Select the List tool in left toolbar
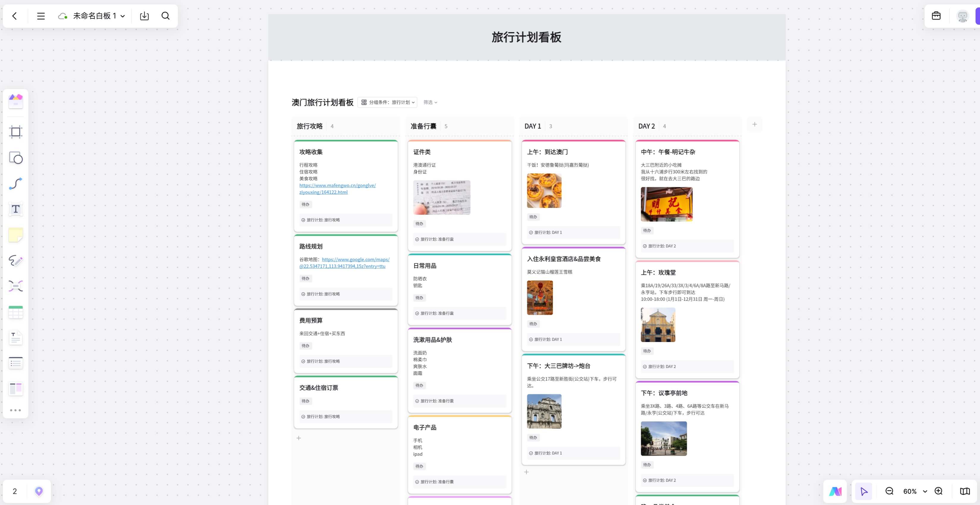980x505 pixels. pyautogui.click(x=15, y=363)
